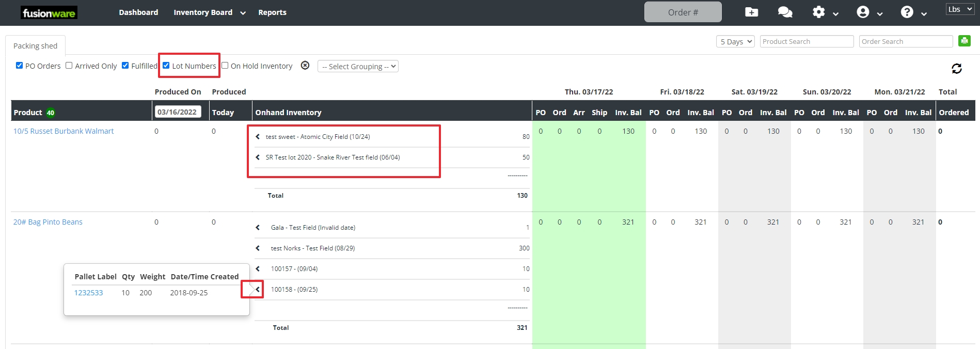Uncheck the PO Orders checkbox
The width and height of the screenshot is (980, 349).
[20, 66]
